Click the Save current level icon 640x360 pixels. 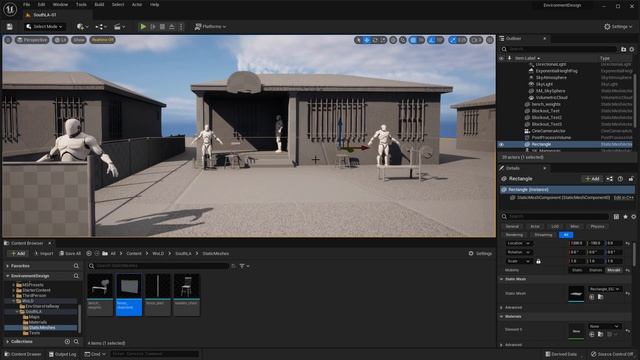(x=9, y=27)
